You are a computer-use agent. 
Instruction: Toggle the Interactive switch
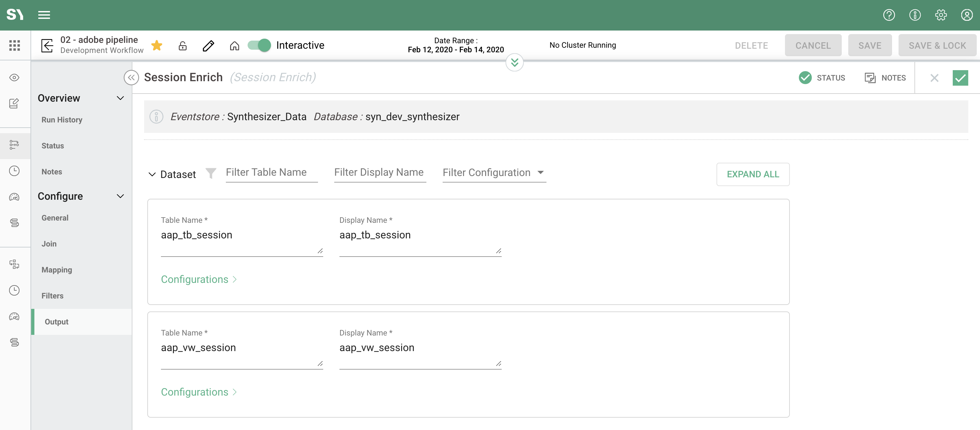pos(259,45)
